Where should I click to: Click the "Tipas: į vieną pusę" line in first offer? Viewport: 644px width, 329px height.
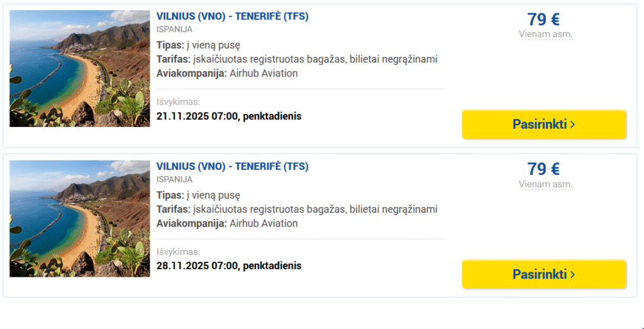point(198,45)
